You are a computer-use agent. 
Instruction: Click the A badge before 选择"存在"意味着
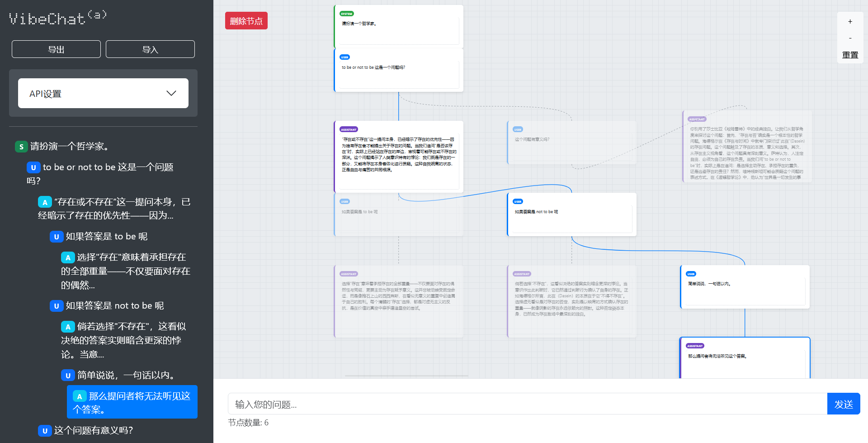pos(68,257)
